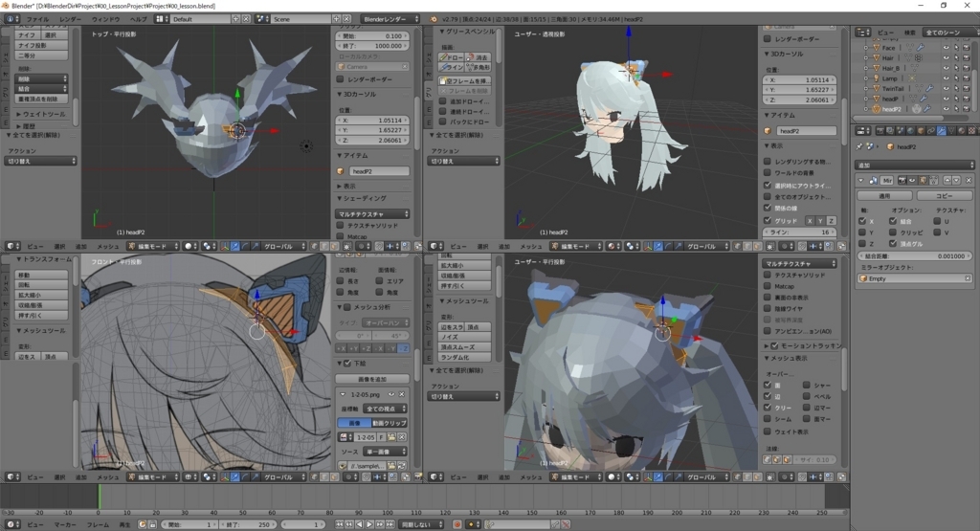Viewport: 980px width, 531px height.
Task: Remove background image 1-2-05.png with X icon
Action: pos(401,394)
